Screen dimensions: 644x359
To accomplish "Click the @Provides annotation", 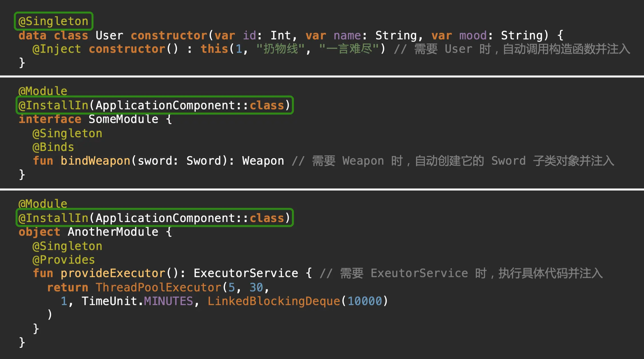I will coord(63,260).
